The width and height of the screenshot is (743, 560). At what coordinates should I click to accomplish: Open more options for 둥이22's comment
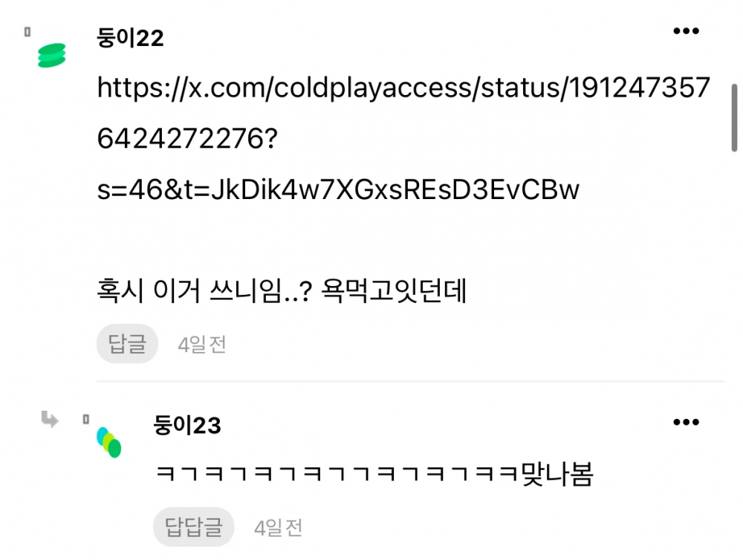[686, 31]
